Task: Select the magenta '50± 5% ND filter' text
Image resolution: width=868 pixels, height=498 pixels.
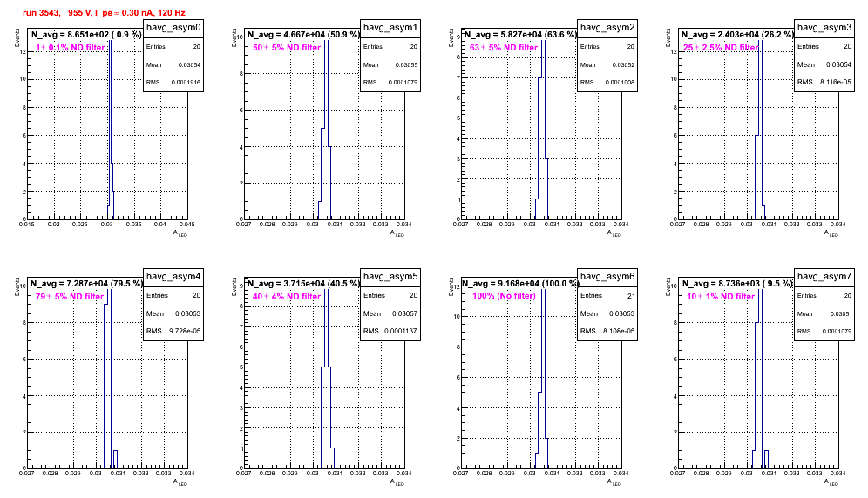Action: pos(287,48)
